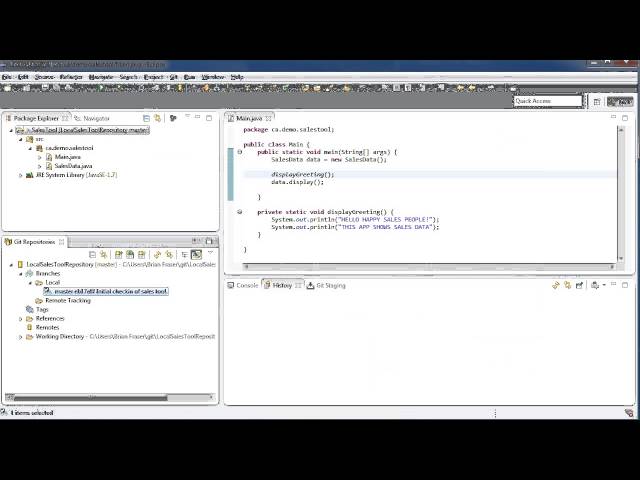Open the Search menu
This screenshot has height=480, width=640.
tap(129, 77)
